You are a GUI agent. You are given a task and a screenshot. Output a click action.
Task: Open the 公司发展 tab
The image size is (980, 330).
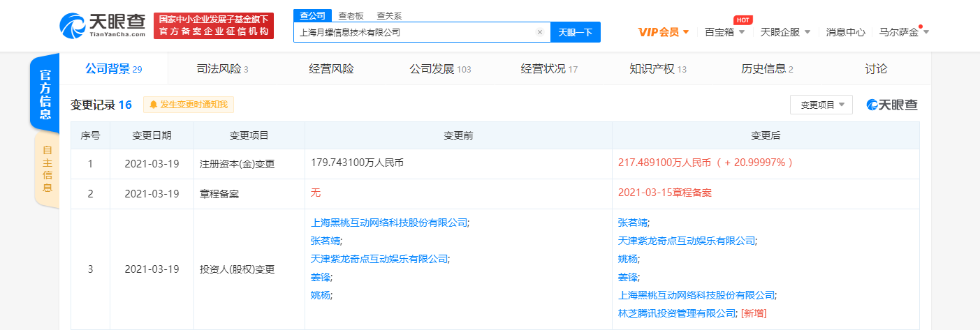click(440, 69)
